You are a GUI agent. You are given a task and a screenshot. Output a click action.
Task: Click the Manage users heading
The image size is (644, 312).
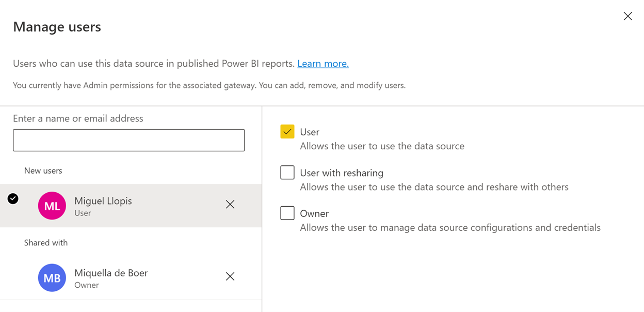tap(57, 27)
